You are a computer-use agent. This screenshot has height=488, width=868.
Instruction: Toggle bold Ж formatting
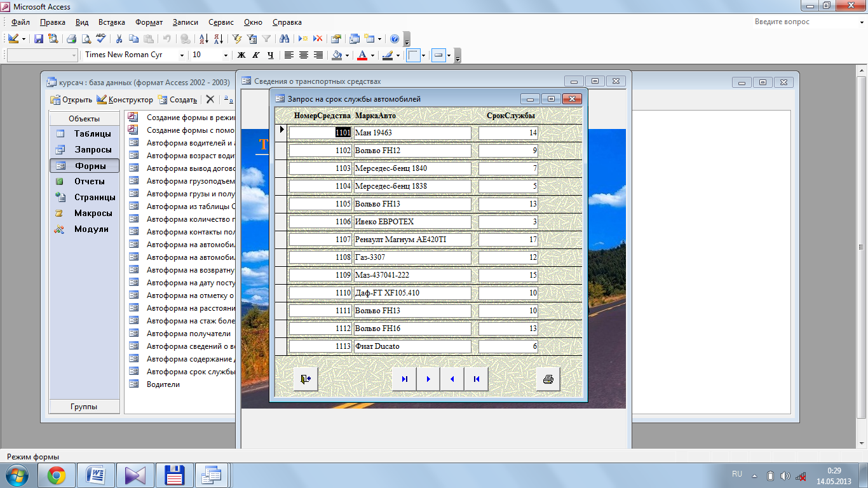(241, 55)
